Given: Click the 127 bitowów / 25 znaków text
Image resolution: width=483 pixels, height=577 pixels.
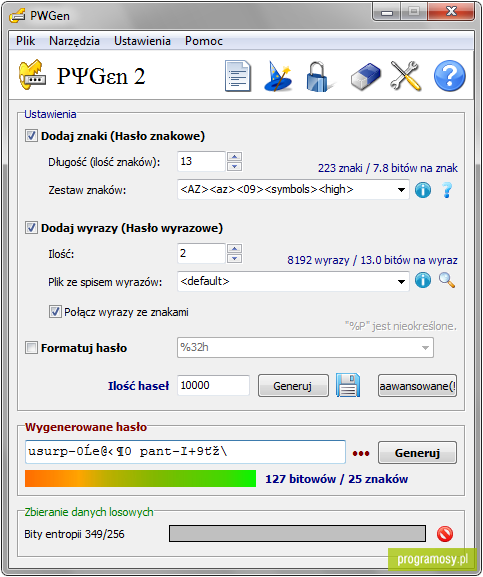Looking at the screenshot, I should point(337,479).
